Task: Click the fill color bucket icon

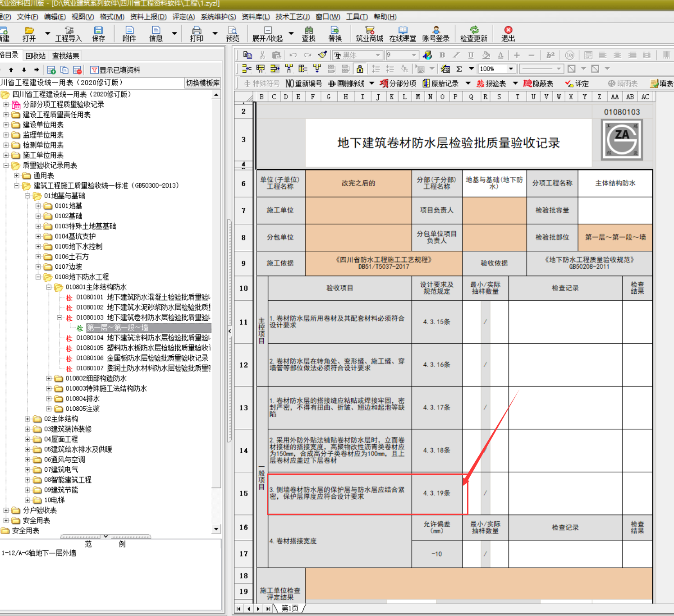Action: click(x=486, y=55)
